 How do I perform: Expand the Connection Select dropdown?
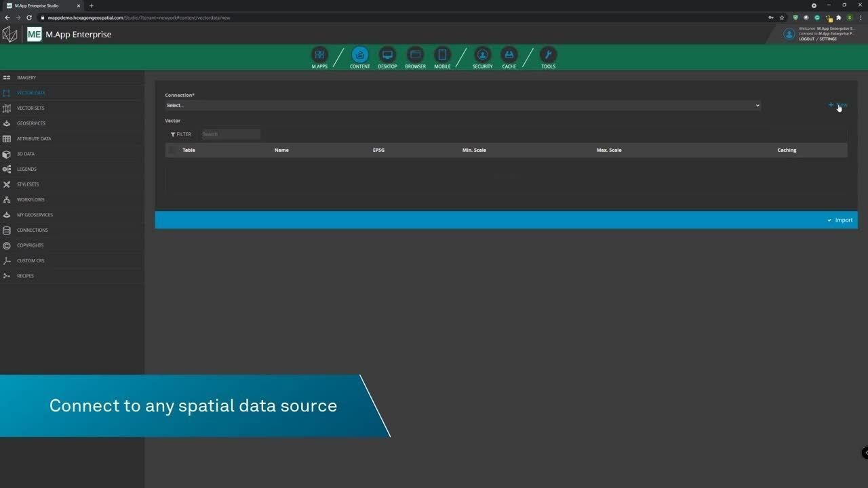tap(463, 105)
